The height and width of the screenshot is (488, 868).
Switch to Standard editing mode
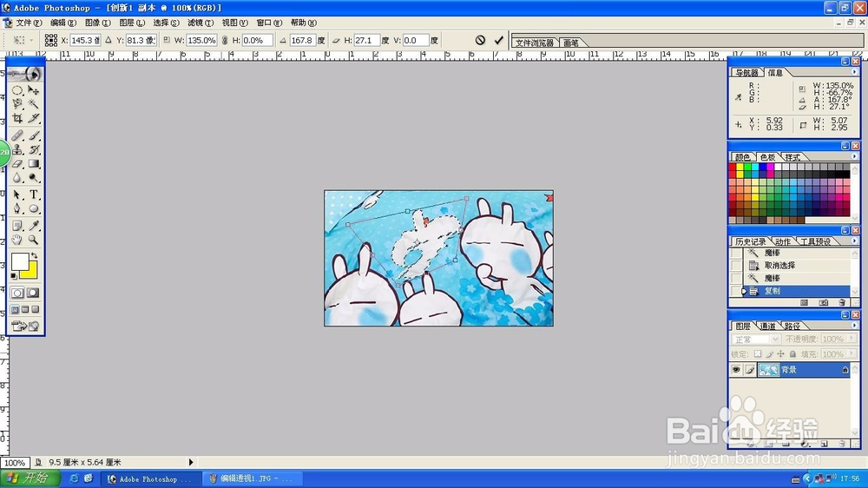click(17, 293)
